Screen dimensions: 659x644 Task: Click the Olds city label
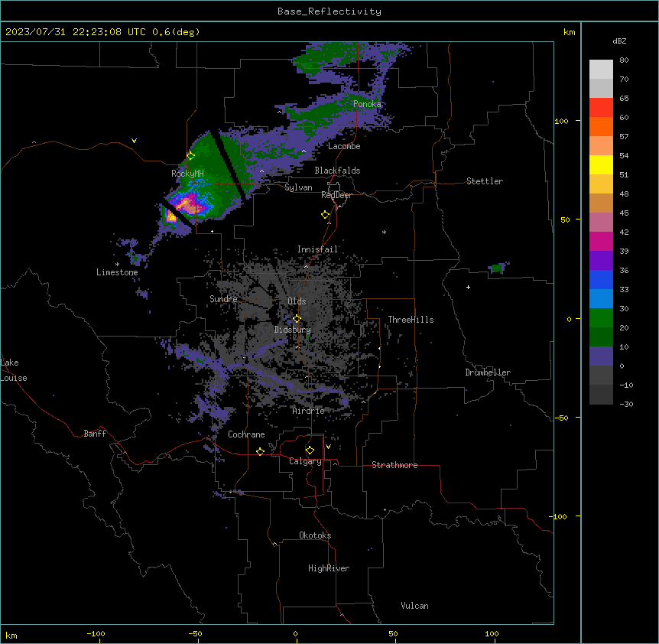coord(297,301)
